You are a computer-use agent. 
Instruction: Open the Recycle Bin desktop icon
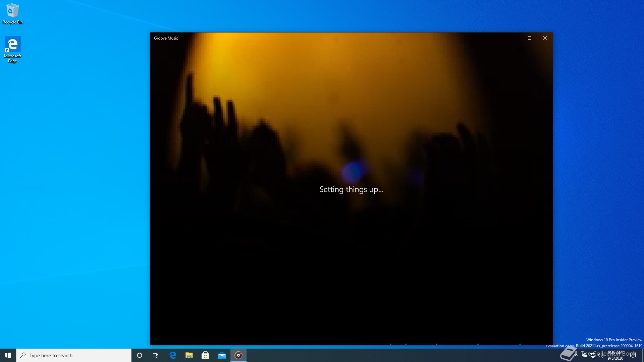coord(12,14)
